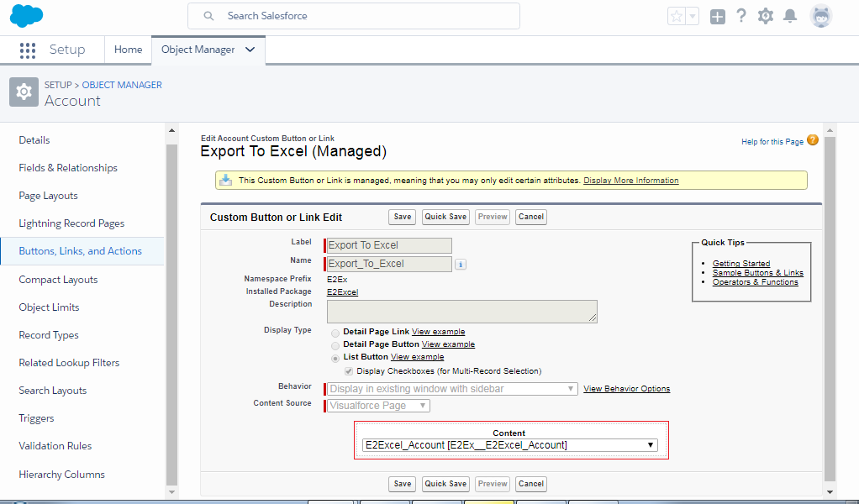Viewport: 859px width, 504px height.
Task: Select the Detail Page Button radio option
Action: coord(335,344)
